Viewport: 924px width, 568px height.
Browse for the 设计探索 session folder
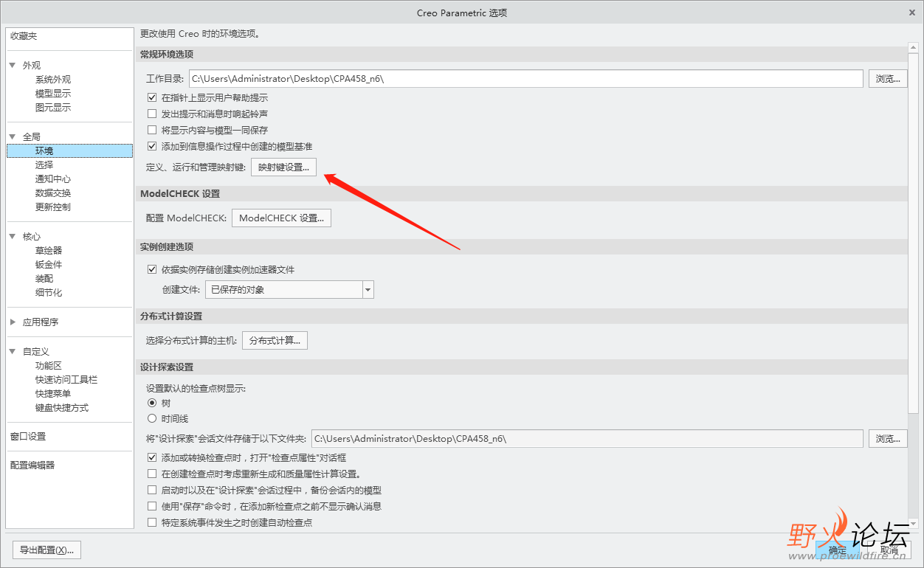click(x=888, y=438)
